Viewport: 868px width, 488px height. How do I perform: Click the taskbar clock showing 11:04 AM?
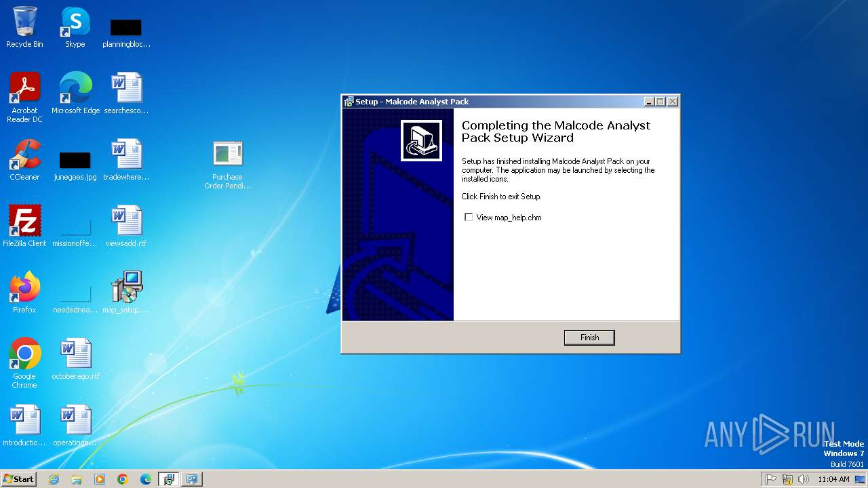click(x=833, y=479)
